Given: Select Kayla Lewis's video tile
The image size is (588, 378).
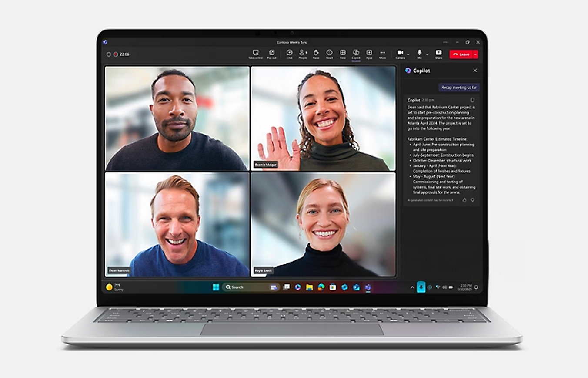Looking at the screenshot, I should tap(324, 224).
